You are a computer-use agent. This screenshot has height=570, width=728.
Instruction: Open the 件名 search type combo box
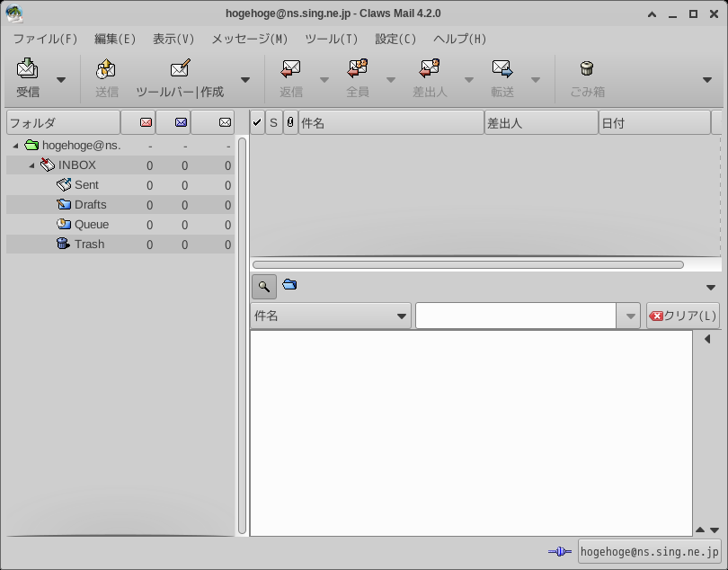point(331,316)
